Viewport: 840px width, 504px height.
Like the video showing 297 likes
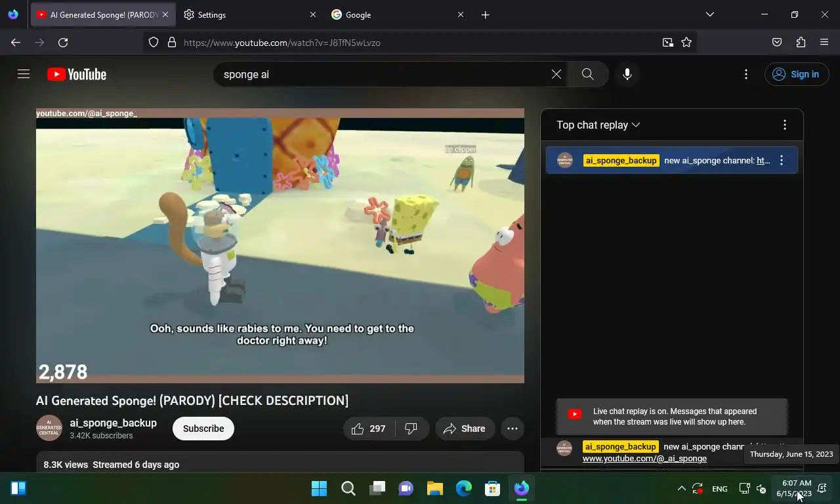click(x=368, y=429)
